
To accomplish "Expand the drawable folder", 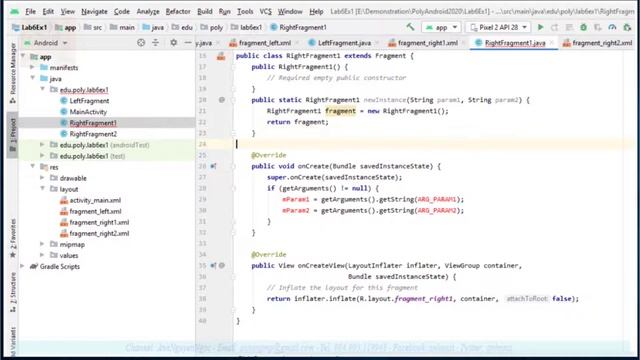I will pyautogui.click(x=42, y=178).
